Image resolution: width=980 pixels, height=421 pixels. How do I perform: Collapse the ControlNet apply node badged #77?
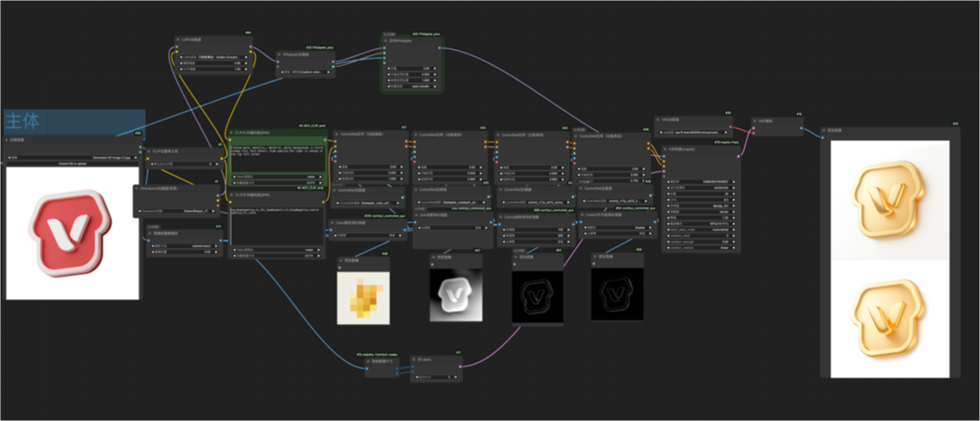point(337,134)
